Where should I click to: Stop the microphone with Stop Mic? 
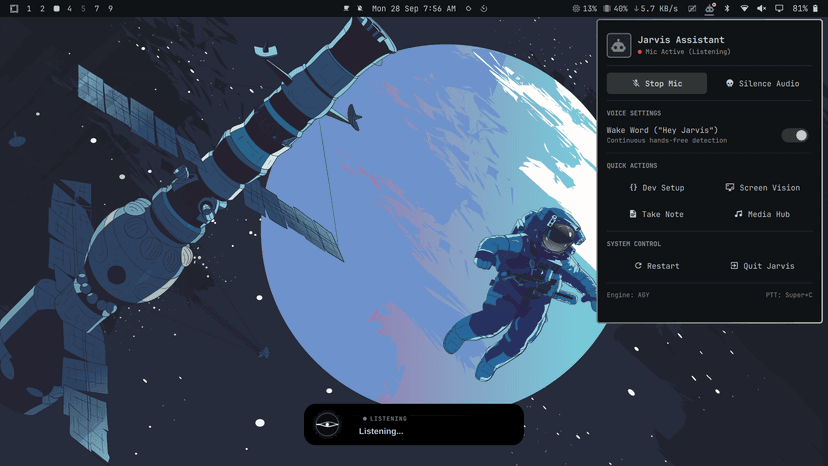pyautogui.click(x=656, y=83)
